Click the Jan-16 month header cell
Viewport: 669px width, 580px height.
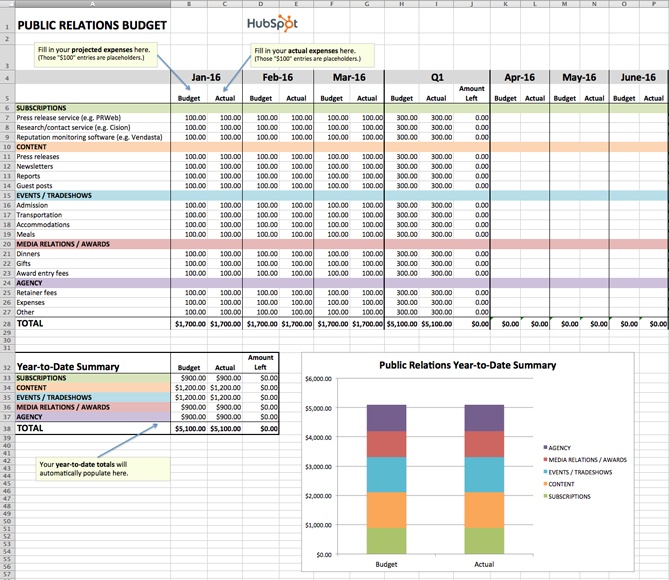pyautogui.click(x=206, y=77)
